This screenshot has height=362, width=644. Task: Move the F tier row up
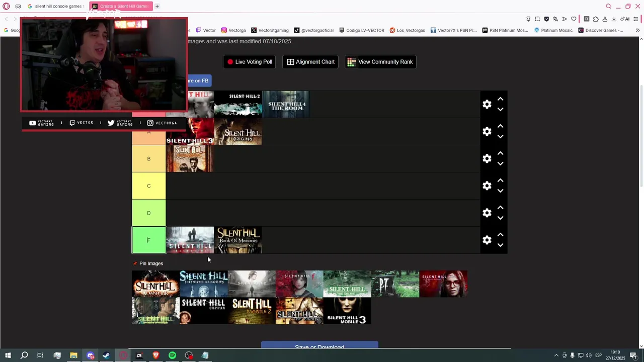500,235
